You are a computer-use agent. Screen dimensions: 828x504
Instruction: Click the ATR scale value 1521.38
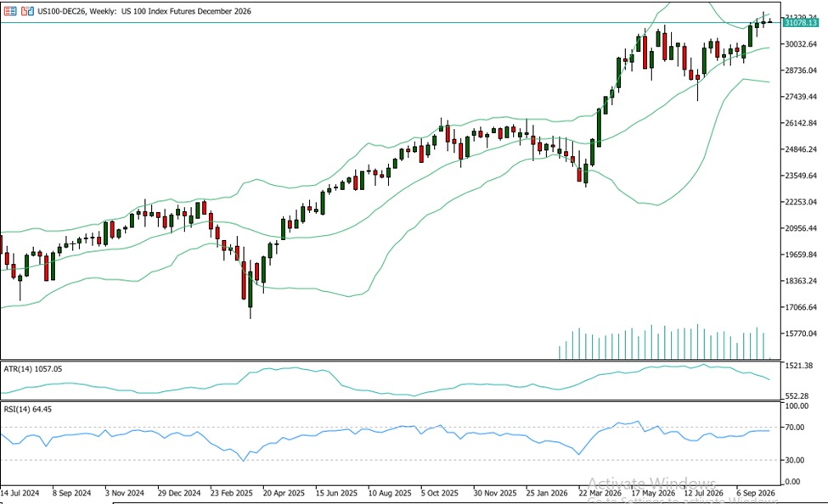(798, 366)
